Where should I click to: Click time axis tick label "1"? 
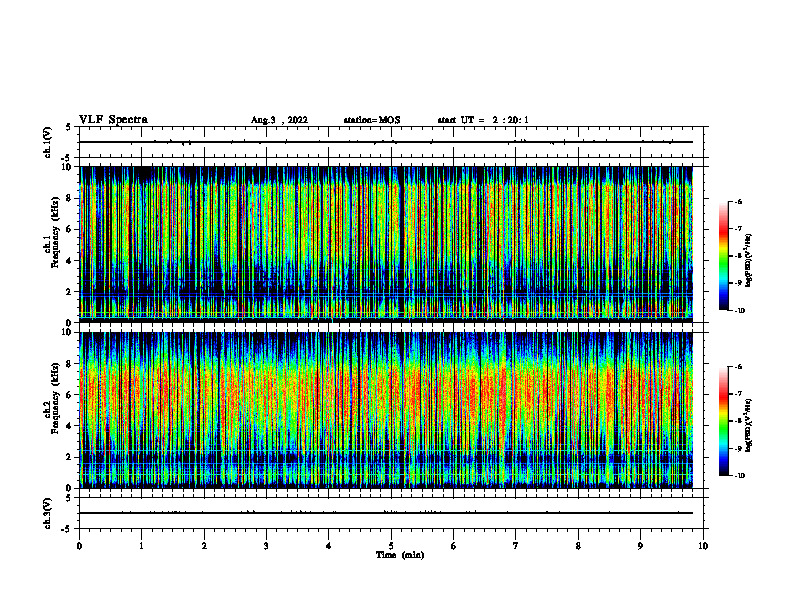click(x=141, y=546)
